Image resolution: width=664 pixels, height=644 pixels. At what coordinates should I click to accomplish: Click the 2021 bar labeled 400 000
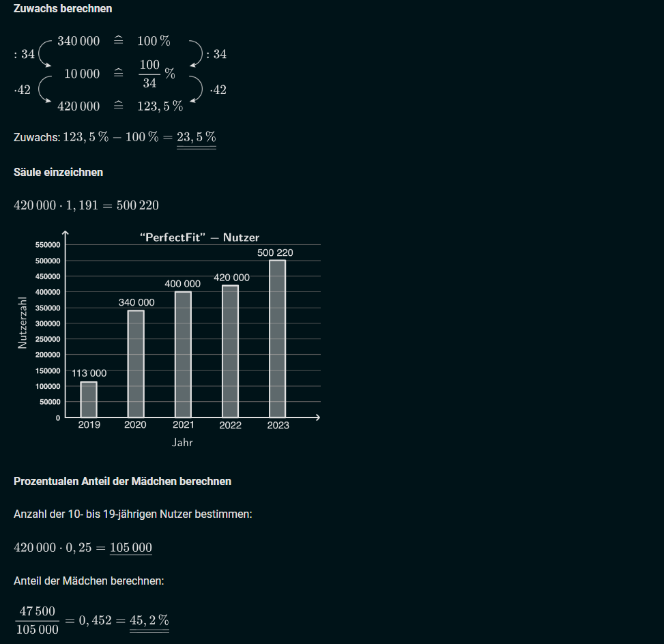tap(183, 354)
